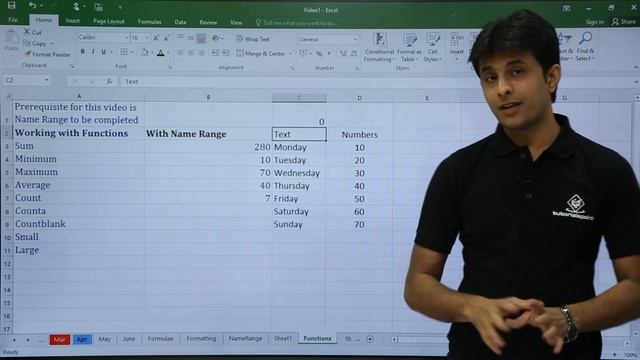The height and width of the screenshot is (360, 640).
Task: Switch to the View ribbon tab
Action: pos(236,22)
